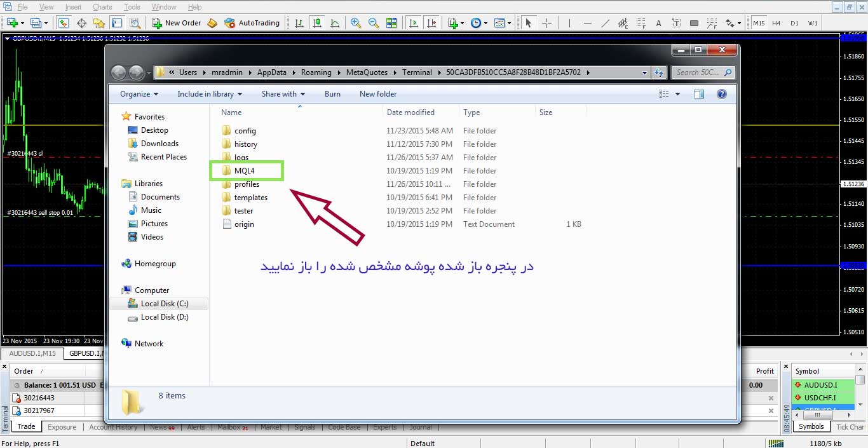The image size is (868, 448).
Task: Select the Text 'A' tool
Action: (658, 23)
